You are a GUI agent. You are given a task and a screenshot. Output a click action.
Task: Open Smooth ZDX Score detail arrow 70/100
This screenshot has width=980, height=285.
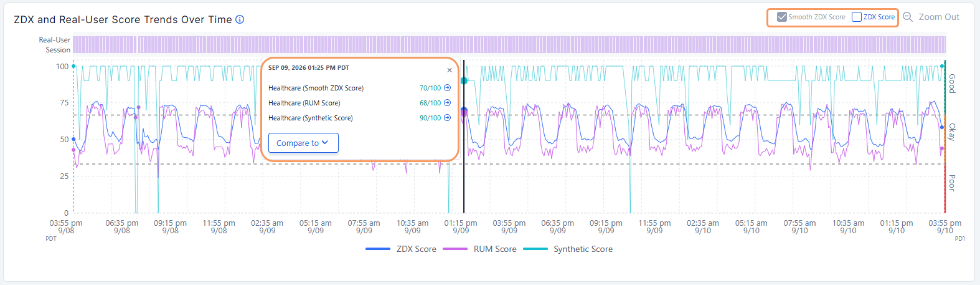447,88
